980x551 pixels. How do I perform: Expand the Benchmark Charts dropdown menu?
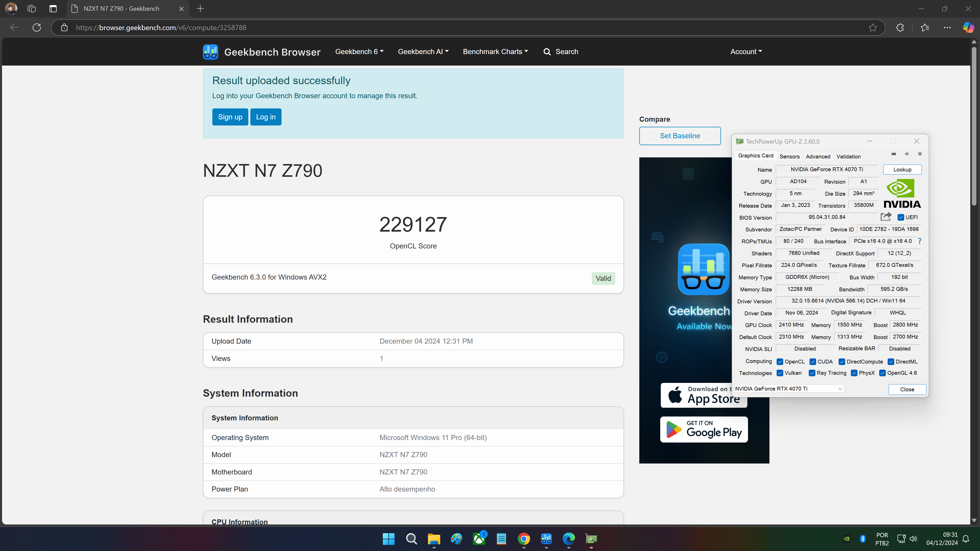tap(495, 52)
